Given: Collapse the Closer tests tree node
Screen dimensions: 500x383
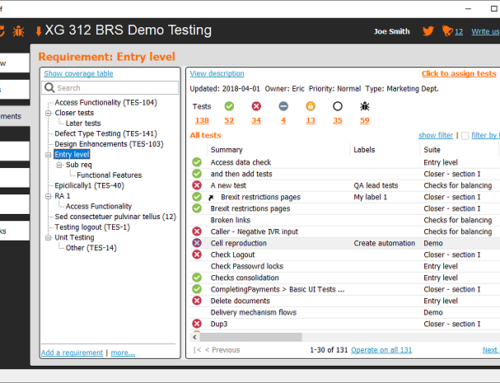Looking at the screenshot, I should (x=48, y=113).
